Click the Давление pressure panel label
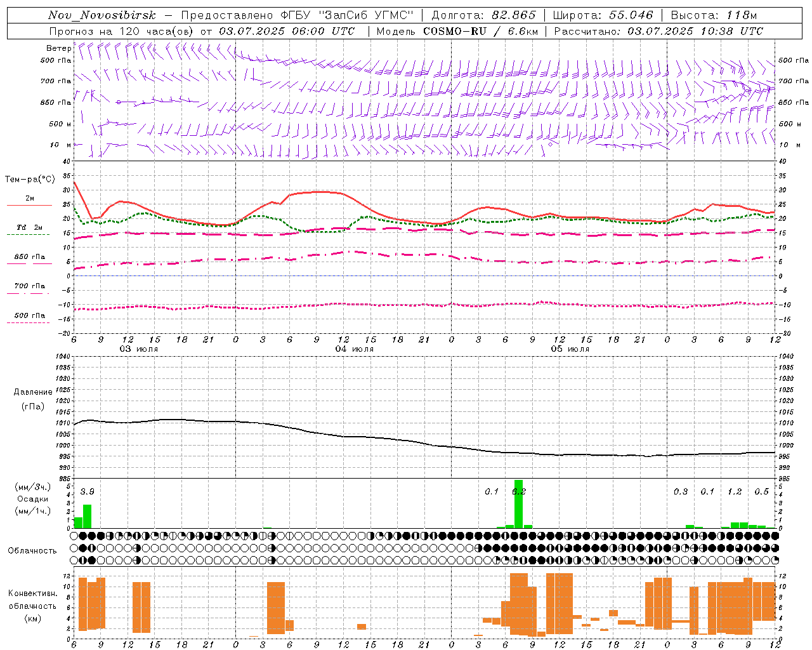The height and width of the screenshot is (650, 812). 33,392
